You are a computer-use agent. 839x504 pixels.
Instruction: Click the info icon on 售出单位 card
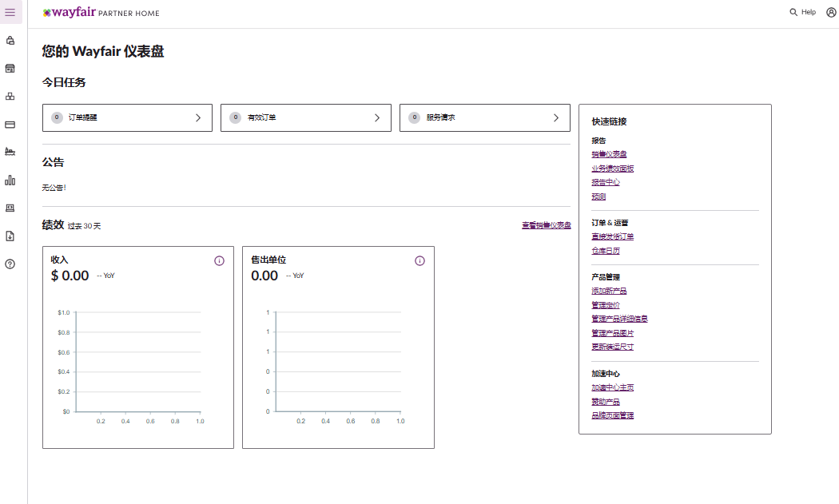(419, 261)
